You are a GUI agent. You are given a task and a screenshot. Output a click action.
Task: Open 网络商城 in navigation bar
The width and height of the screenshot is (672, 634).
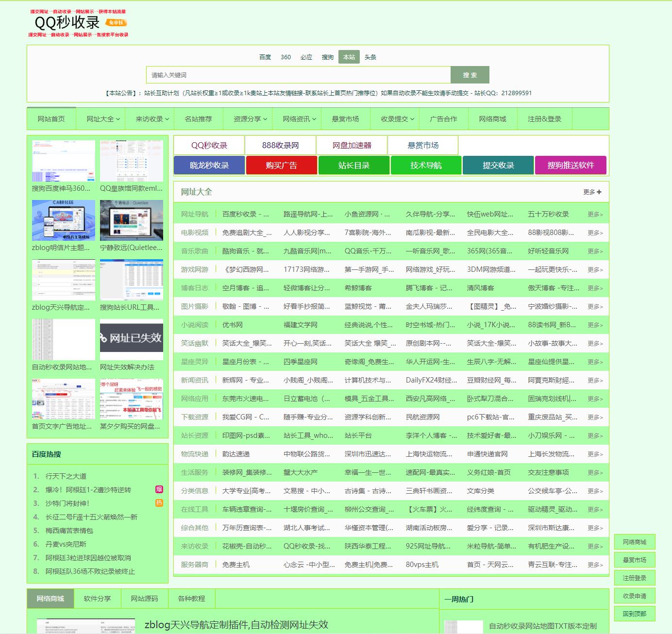[x=493, y=119]
